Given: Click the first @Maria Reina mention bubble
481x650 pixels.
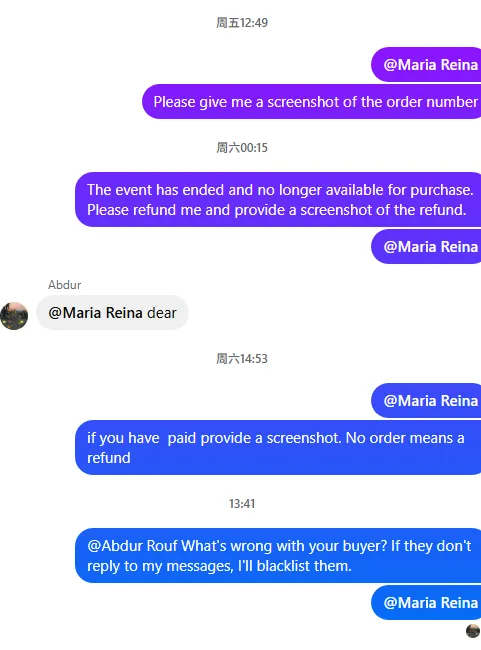Looking at the screenshot, I should 426,65.
